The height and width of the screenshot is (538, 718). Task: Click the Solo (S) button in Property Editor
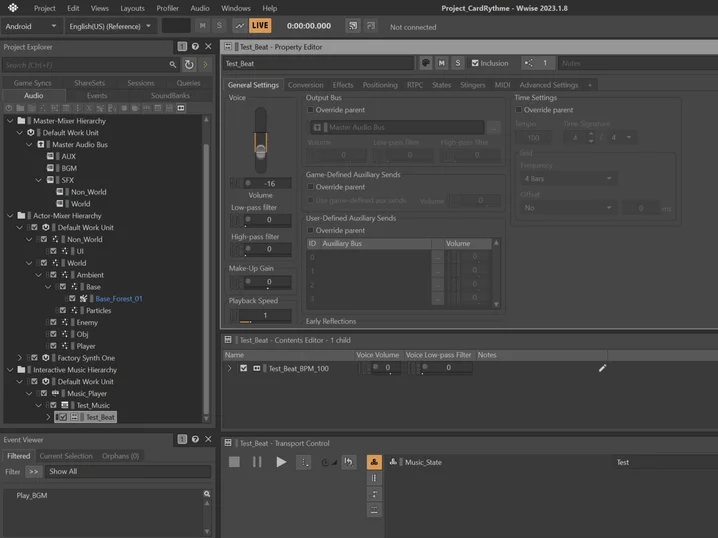458,63
